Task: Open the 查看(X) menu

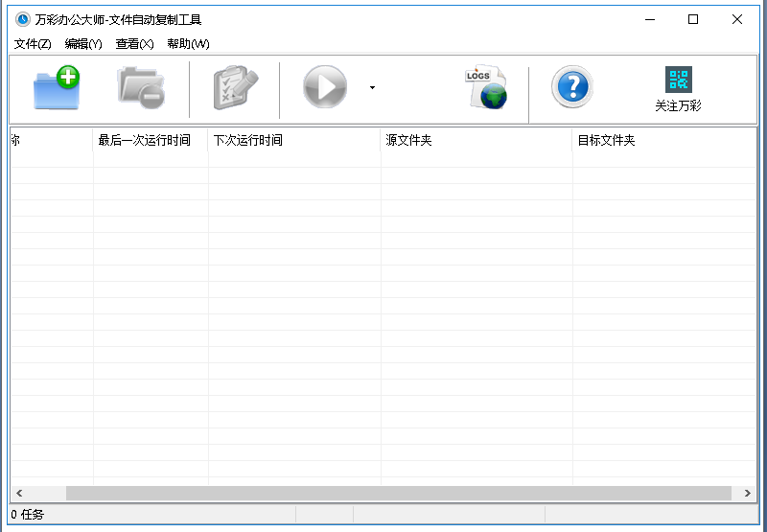Action: (134, 44)
